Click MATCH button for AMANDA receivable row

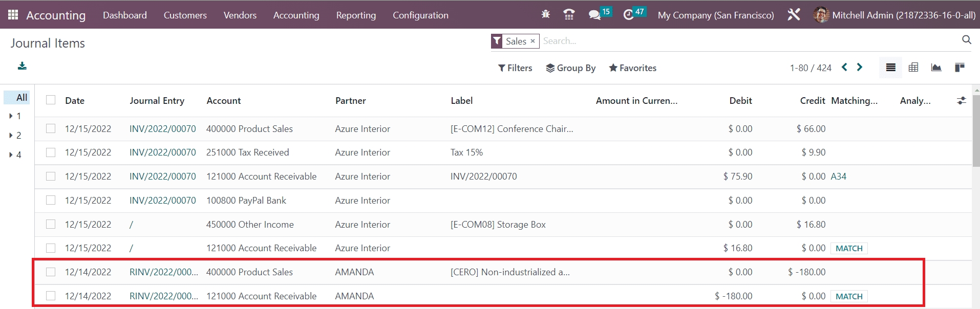[x=848, y=296]
